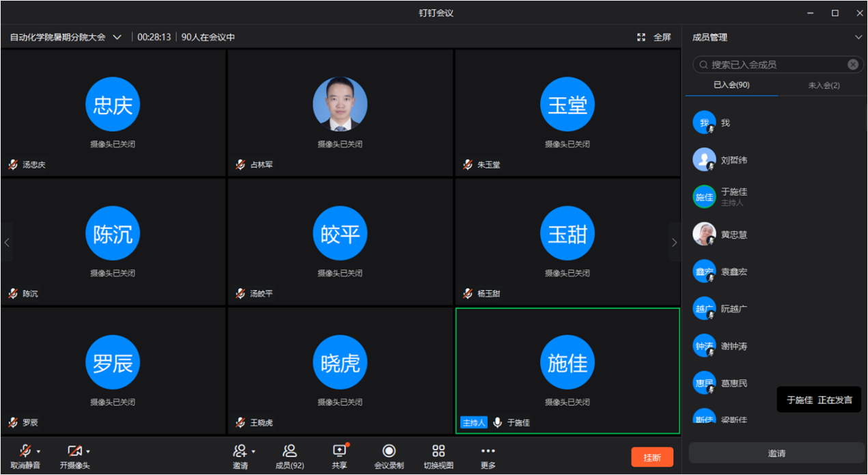The image size is (868, 475).
Task: Click the 切换视图 switch view icon
Action: click(438, 452)
